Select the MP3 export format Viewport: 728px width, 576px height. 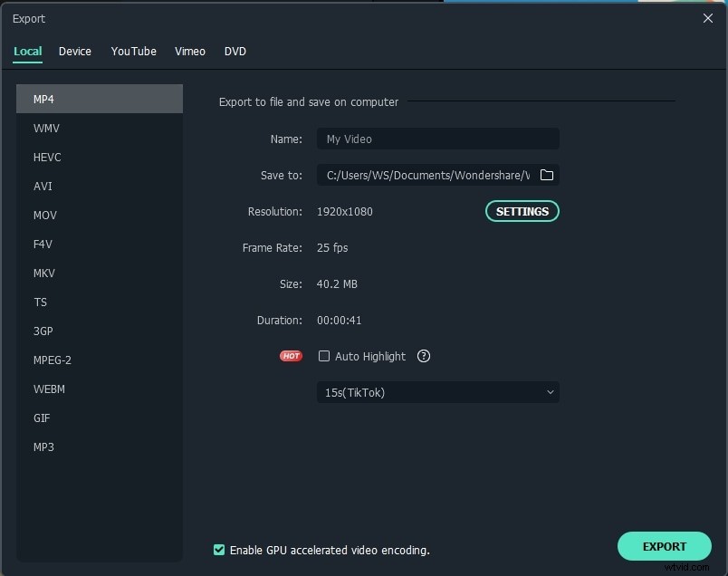pyautogui.click(x=43, y=446)
